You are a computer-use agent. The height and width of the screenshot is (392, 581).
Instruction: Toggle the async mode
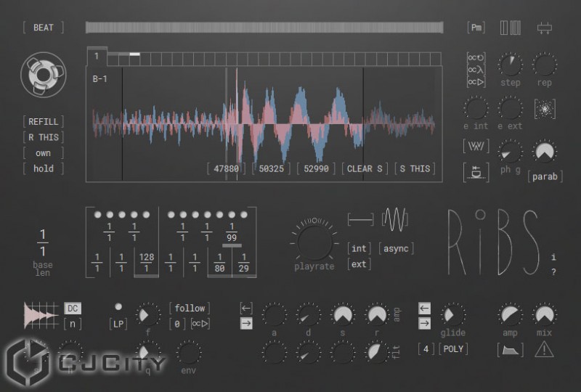coord(396,248)
